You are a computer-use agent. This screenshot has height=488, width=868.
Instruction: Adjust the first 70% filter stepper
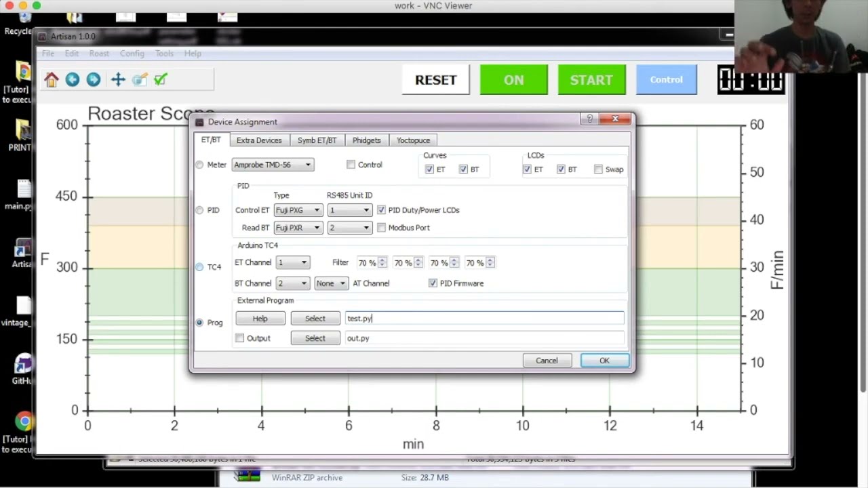pyautogui.click(x=382, y=263)
